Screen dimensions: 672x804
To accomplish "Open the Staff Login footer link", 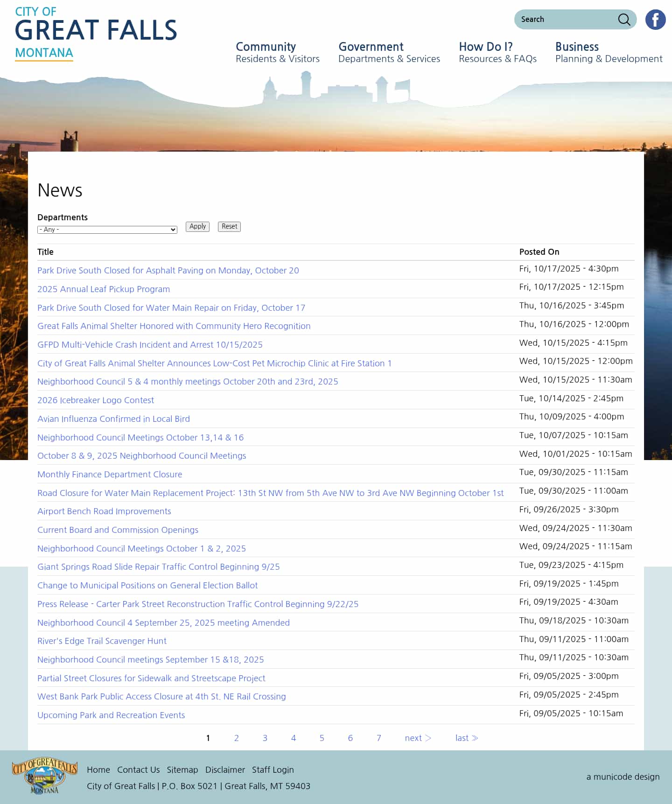I will click(x=273, y=770).
